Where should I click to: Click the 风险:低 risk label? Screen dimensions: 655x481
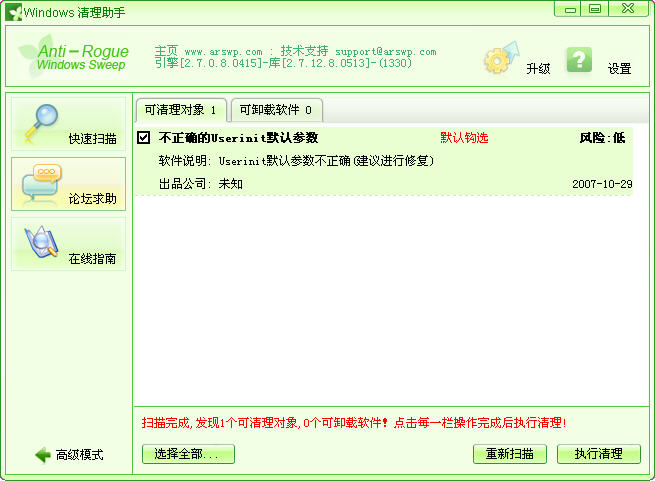point(602,137)
